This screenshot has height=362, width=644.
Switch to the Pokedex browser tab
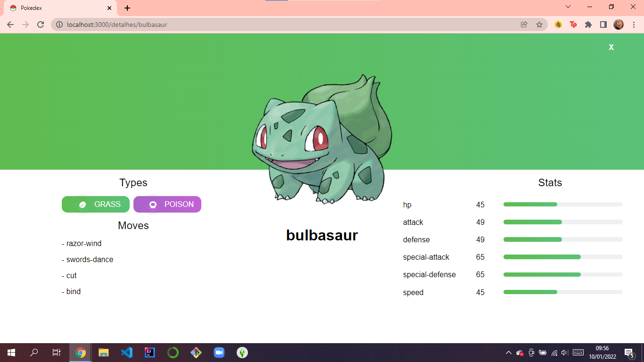(x=57, y=8)
